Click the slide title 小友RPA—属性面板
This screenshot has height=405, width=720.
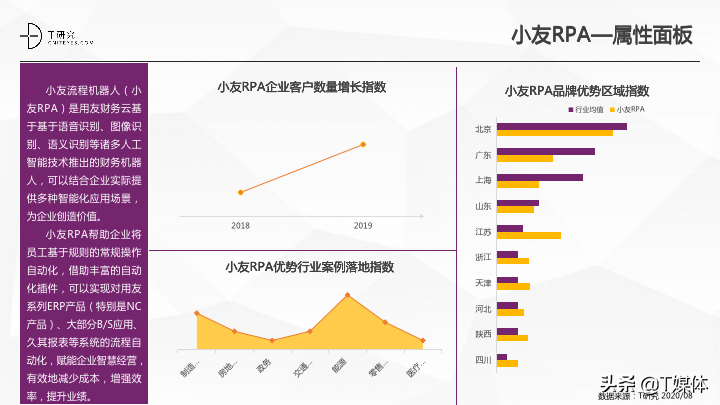click(602, 35)
